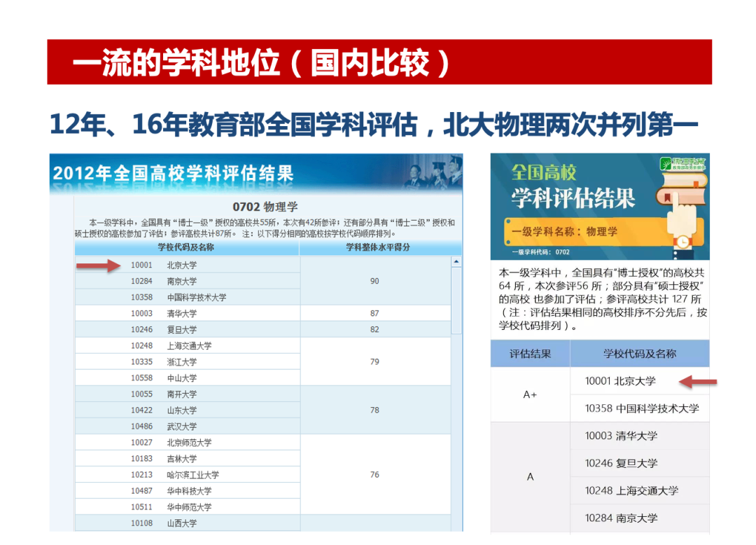Viewport: 756px width, 545px height.
Task: Click the slide title 一流的学科地位（国内比较）
Action: click(x=262, y=63)
